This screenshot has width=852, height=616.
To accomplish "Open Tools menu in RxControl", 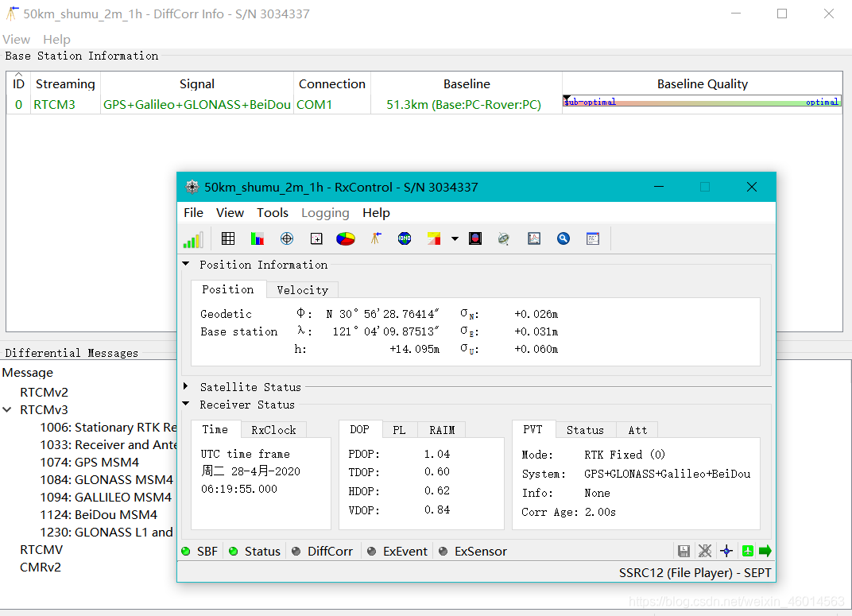I will pyautogui.click(x=273, y=213).
